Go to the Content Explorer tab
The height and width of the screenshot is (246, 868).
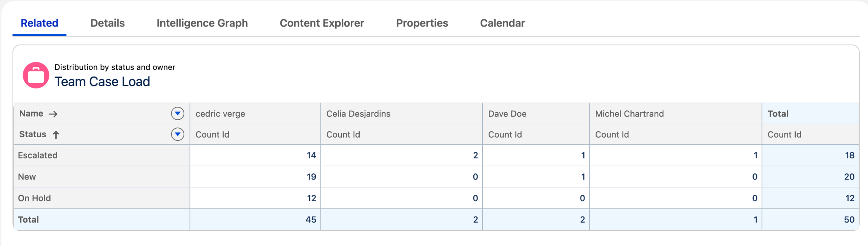point(322,23)
